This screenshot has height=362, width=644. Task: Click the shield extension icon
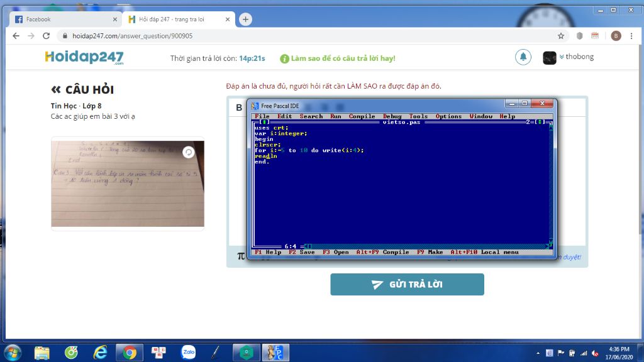(579, 36)
